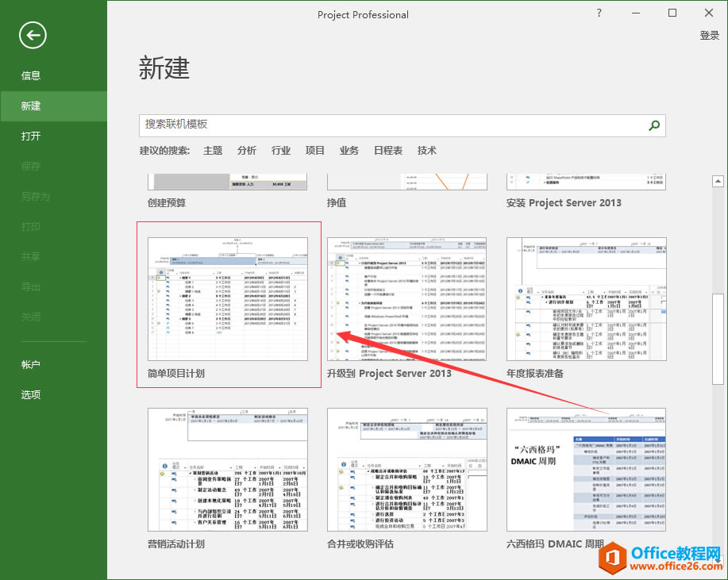Viewport: 728px width, 580px height.
Task: Select the 营销活动计划 template thumbnail
Action: 228,470
